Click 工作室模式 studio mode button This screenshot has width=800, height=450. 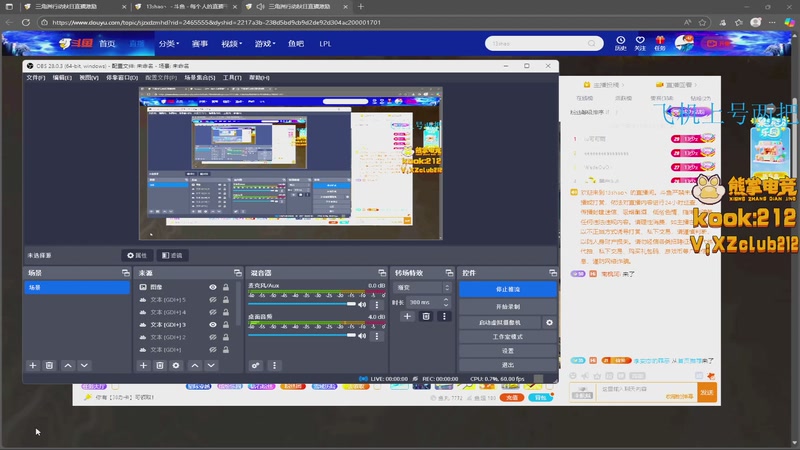(508, 337)
